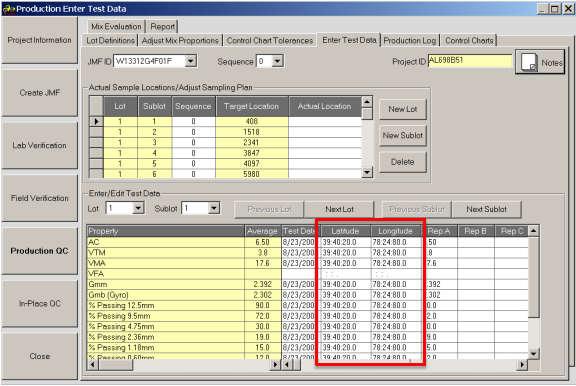The width and height of the screenshot is (576, 386).
Task: Click Rep B cell in the AC row
Action: click(x=476, y=242)
